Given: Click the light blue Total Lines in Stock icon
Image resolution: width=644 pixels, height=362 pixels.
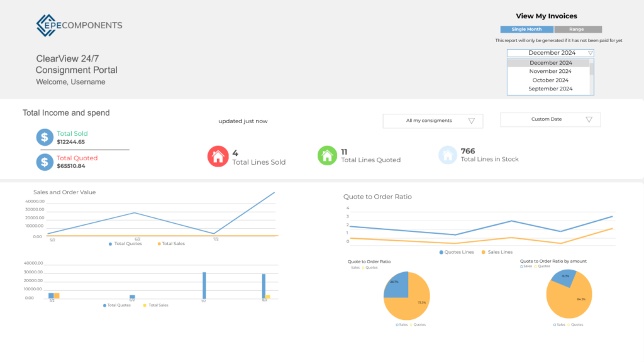Looking at the screenshot, I should point(447,155).
